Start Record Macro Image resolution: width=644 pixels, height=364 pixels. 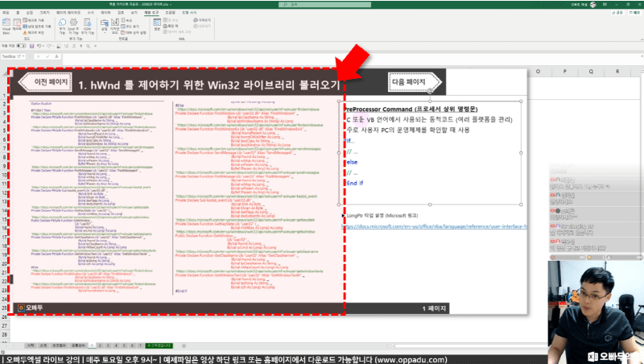click(x=33, y=20)
